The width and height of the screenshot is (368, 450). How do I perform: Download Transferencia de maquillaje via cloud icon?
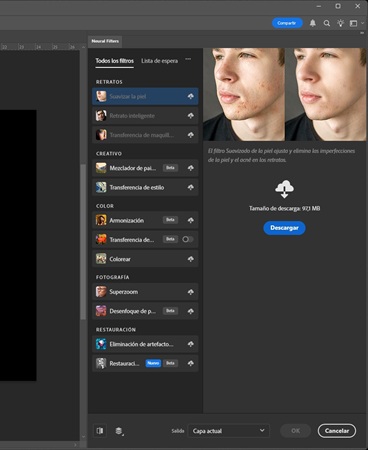click(x=190, y=135)
